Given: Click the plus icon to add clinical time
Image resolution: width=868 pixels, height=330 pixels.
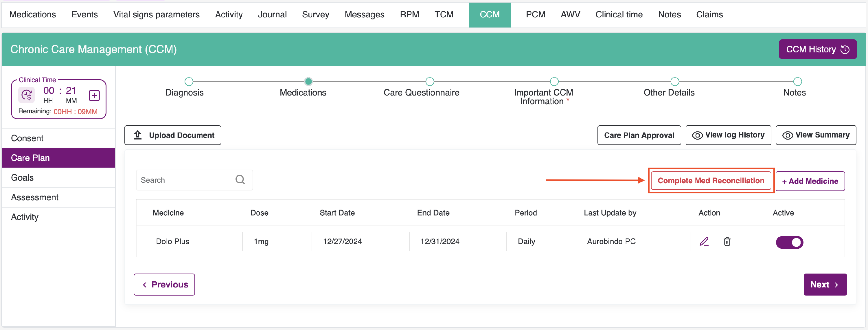Looking at the screenshot, I should (x=94, y=96).
